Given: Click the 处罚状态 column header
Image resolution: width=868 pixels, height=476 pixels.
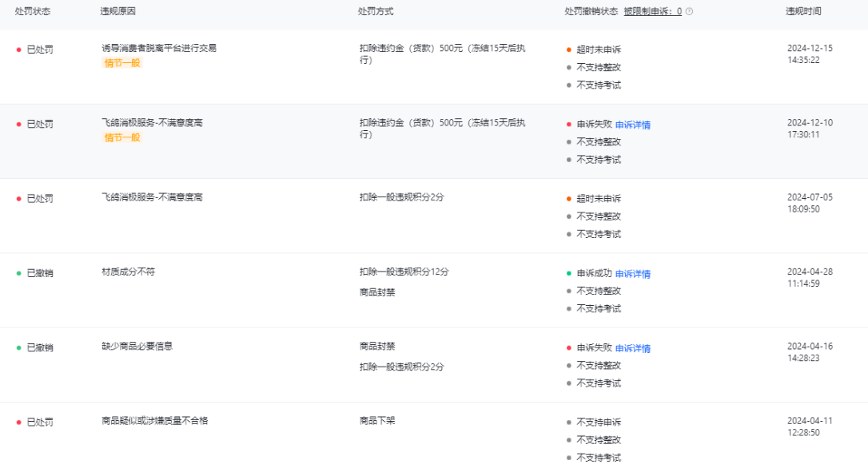Looking at the screenshot, I should pyautogui.click(x=33, y=11).
